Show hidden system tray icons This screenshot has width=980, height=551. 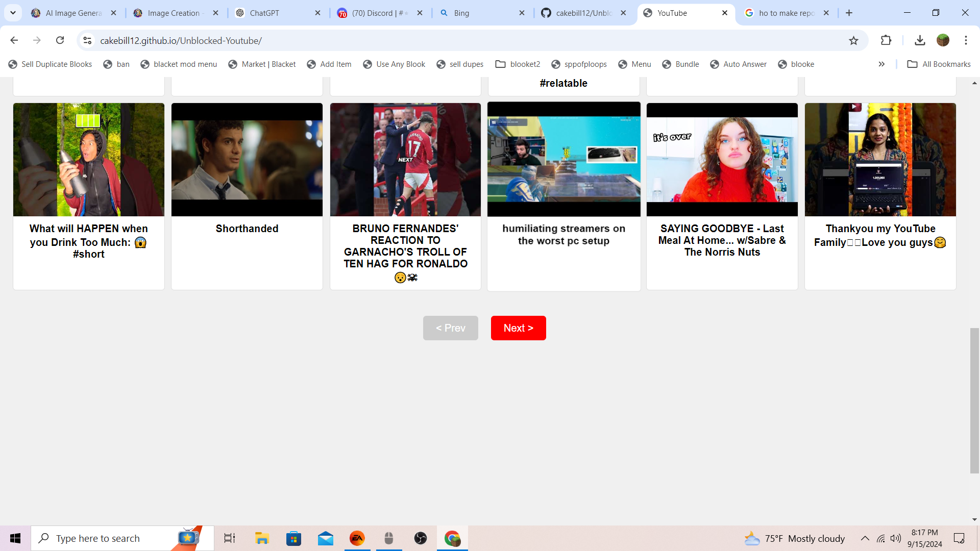(865, 538)
